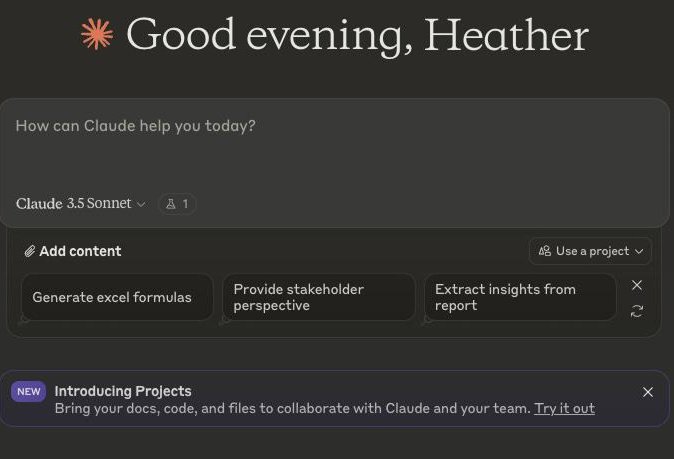
Task: Expand the Use a project chevron arrow
Action: click(639, 251)
